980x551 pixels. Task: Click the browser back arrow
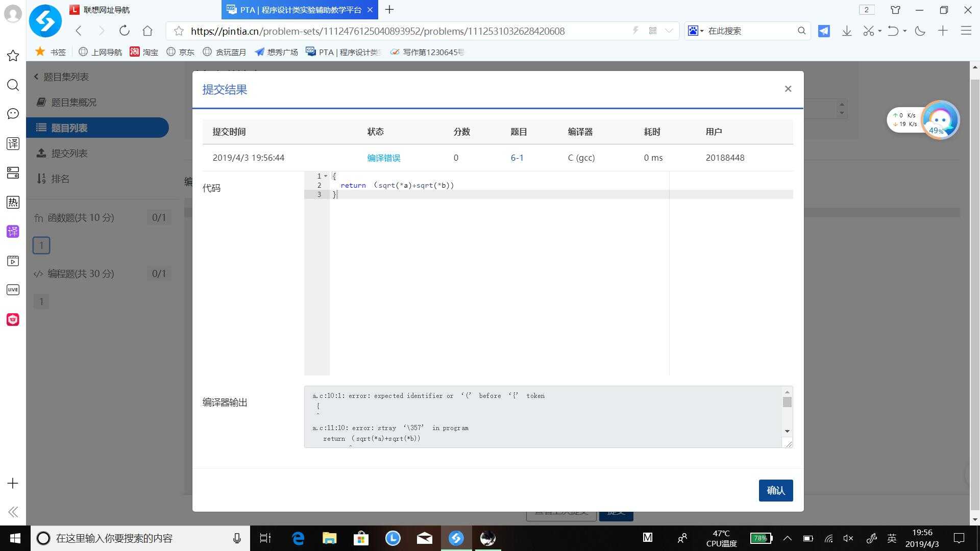coord(79,31)
